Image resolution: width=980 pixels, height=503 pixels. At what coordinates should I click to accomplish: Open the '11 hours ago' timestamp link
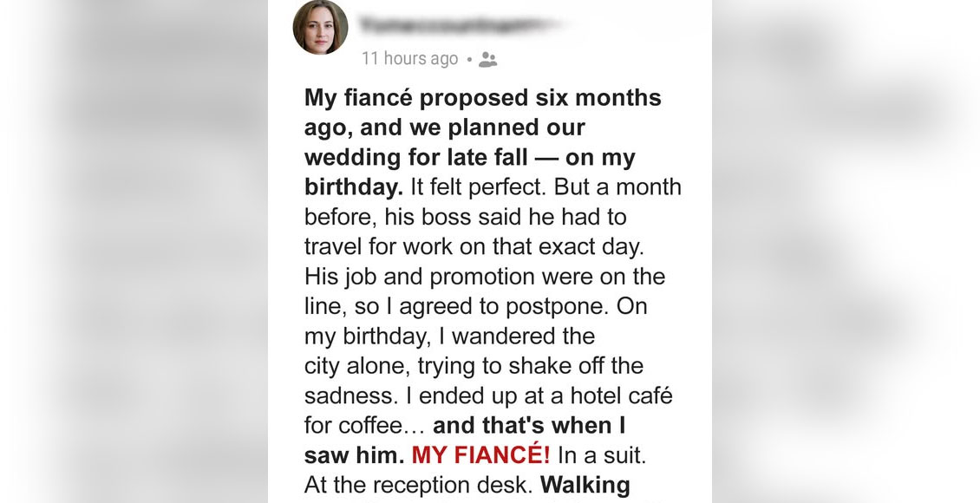(410, 59)
